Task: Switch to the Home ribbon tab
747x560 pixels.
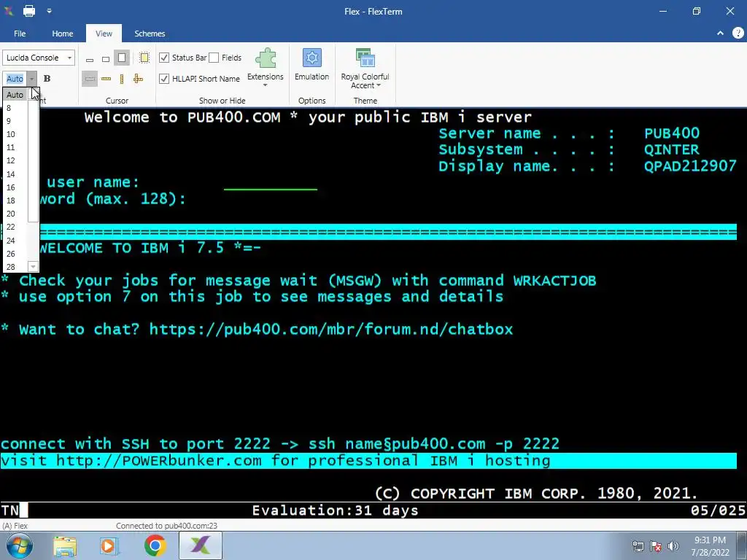Action: pyautogui.click(x=63, y=34)
